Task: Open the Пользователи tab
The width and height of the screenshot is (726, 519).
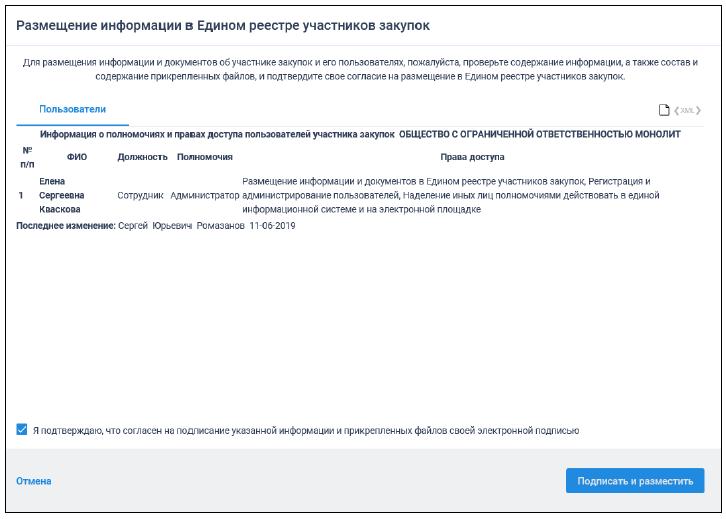Action: [x=72, y=108]
